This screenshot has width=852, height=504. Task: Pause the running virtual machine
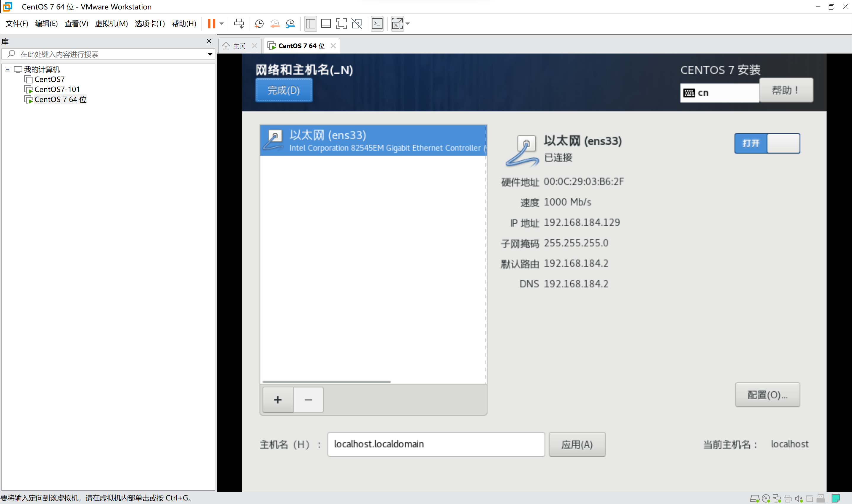[211, 24]
